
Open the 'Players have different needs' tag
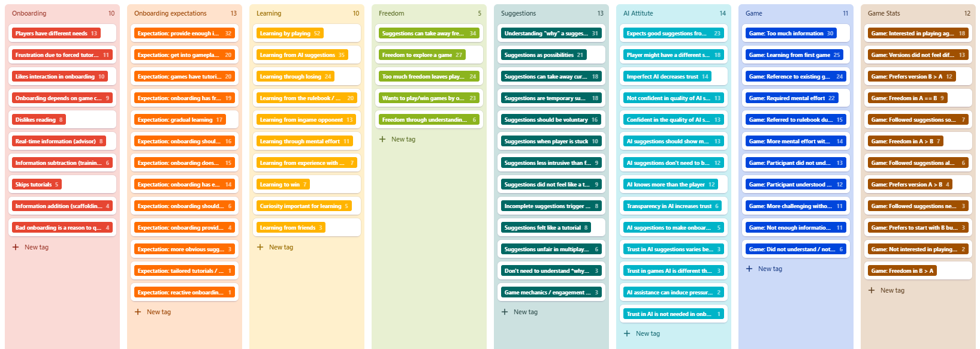click(56, 34)
